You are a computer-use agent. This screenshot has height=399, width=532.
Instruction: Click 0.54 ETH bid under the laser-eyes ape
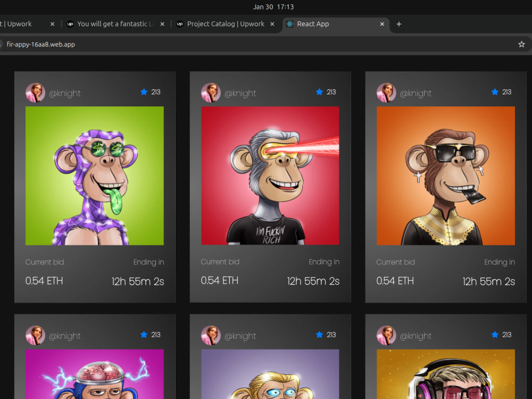(x=220, y=280)
